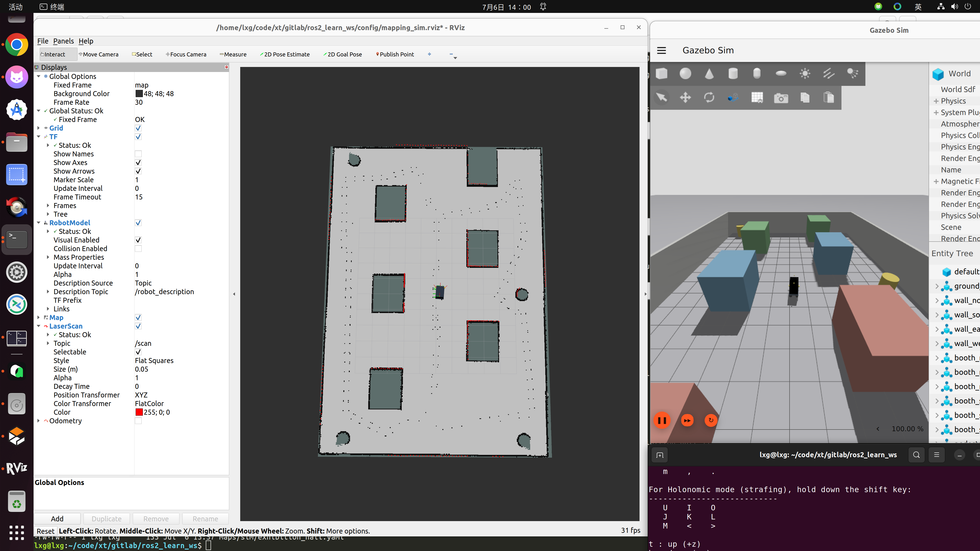Viewport: 980px width, 551px height.
Task: Choose the Move Camera tool
Action: point(99,54)
